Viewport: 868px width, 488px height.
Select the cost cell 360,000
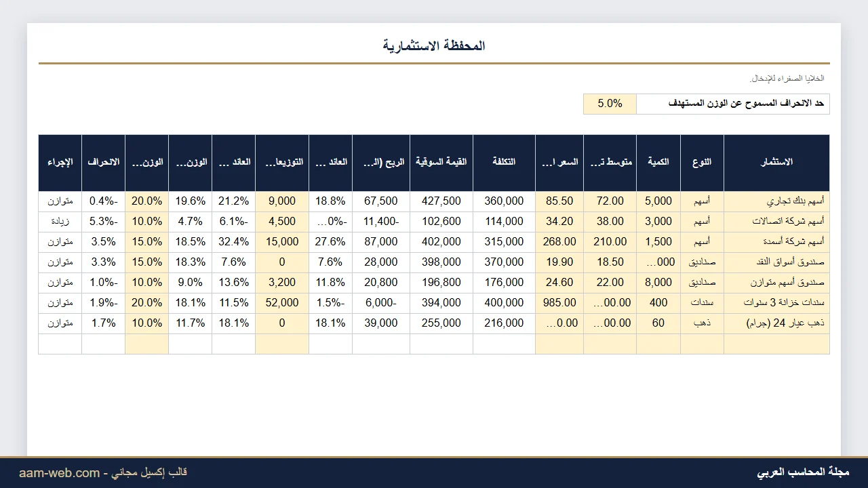tap(504, 201)
